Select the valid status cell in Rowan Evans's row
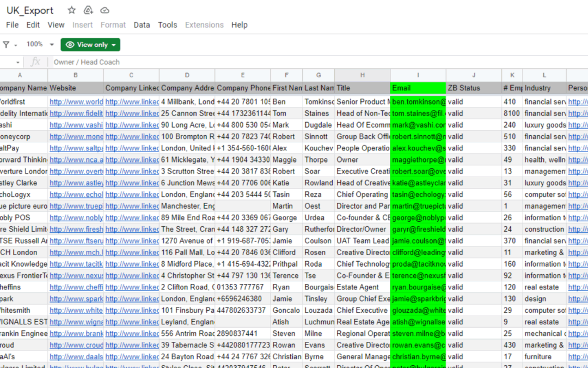This screenshot has height=368, width=588. (x=474, y=345)
